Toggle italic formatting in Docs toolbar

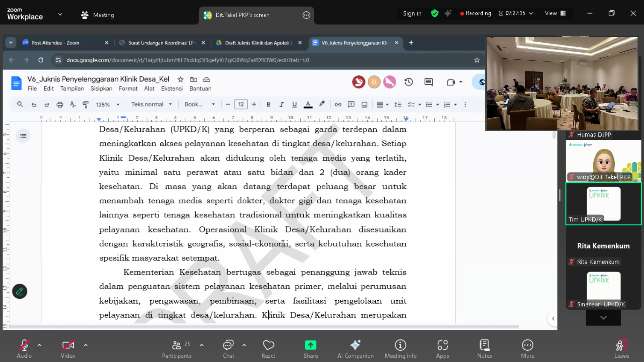point(281,105)
